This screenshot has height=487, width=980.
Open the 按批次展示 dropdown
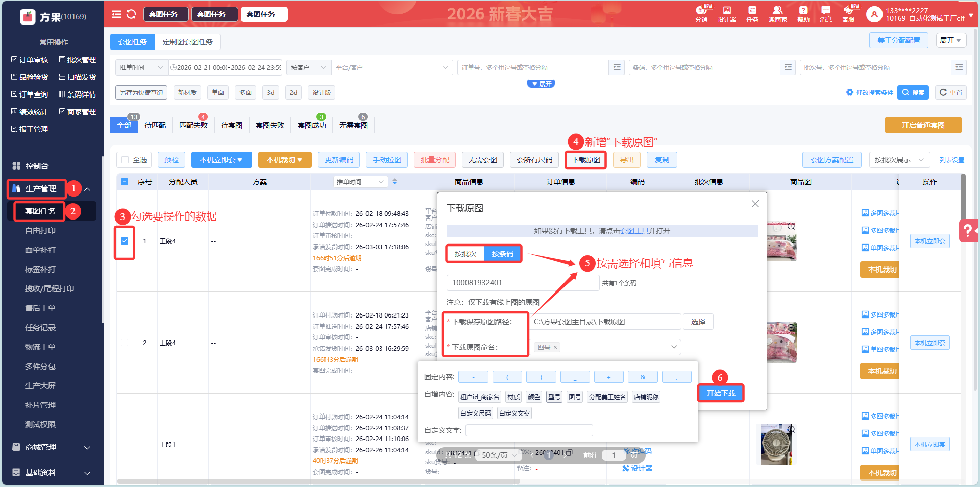899,160
